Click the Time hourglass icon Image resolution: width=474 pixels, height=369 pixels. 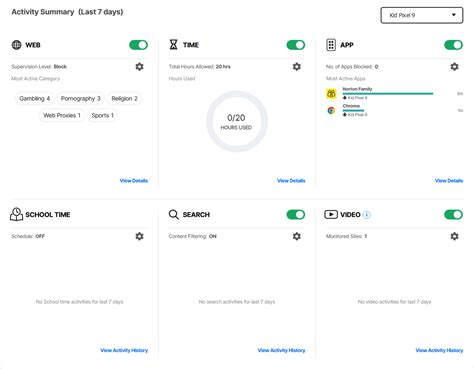[173, 45]
